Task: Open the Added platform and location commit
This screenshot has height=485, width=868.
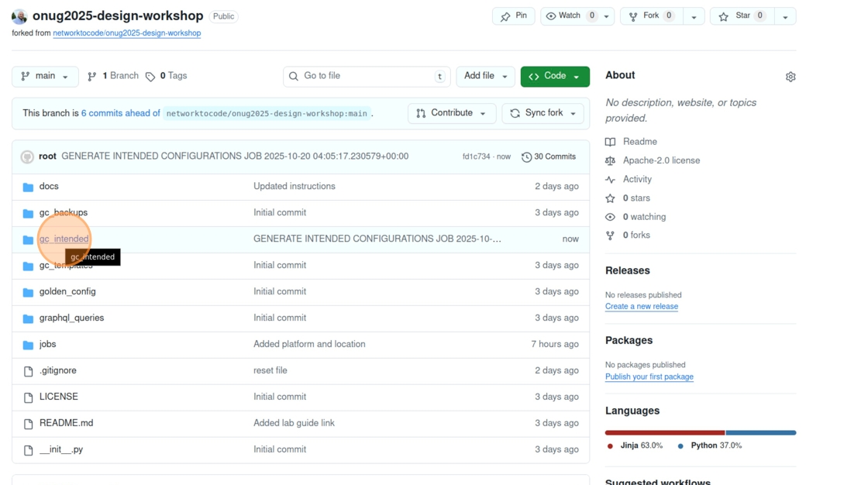Action: (x=309, y=344)
